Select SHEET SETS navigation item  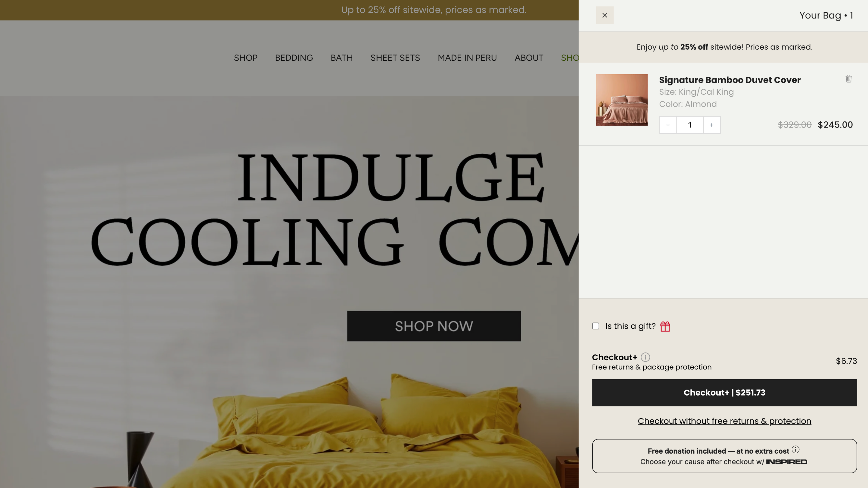tap(395, 58)
